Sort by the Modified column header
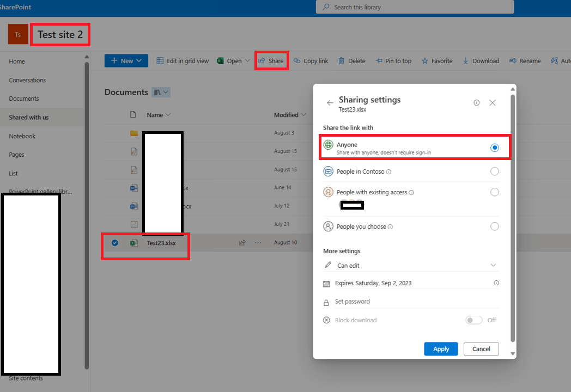This screenshot has width=571, height=392. (x=290, y=115)
